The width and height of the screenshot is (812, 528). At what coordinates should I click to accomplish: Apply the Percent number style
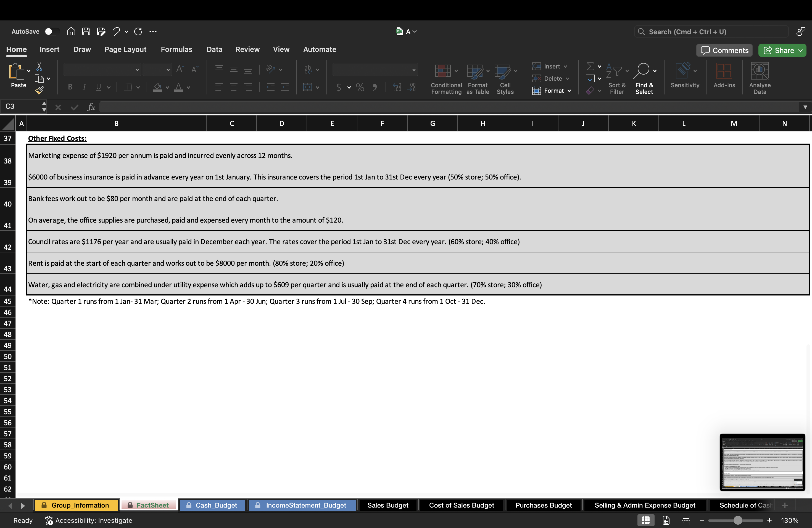(x=360, y=87)
